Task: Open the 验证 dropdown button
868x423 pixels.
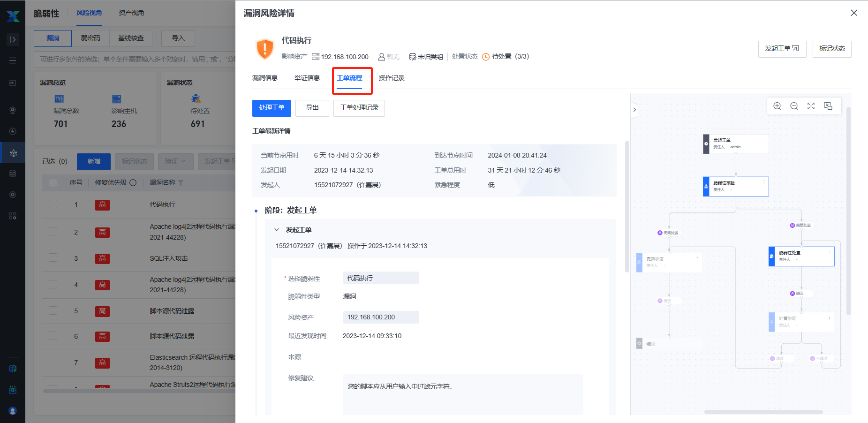Action: pos(175,161)
